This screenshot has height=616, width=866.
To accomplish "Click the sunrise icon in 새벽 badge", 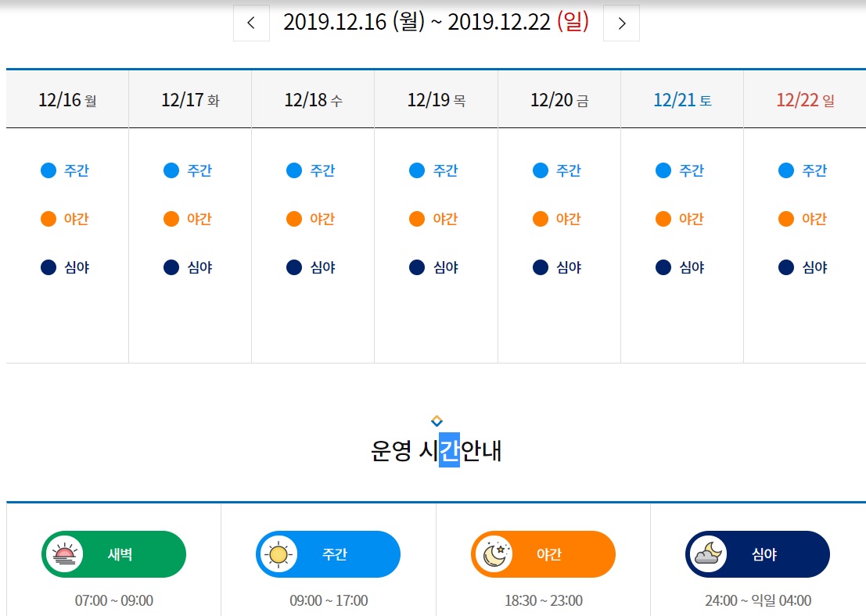I will [x=64, y=554].
